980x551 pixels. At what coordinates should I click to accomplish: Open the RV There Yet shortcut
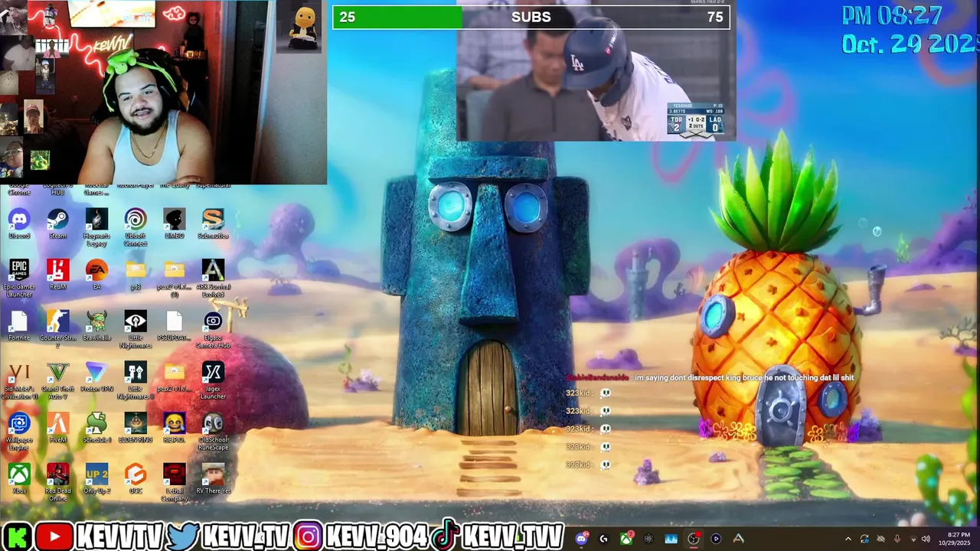[x=213, y=480]
